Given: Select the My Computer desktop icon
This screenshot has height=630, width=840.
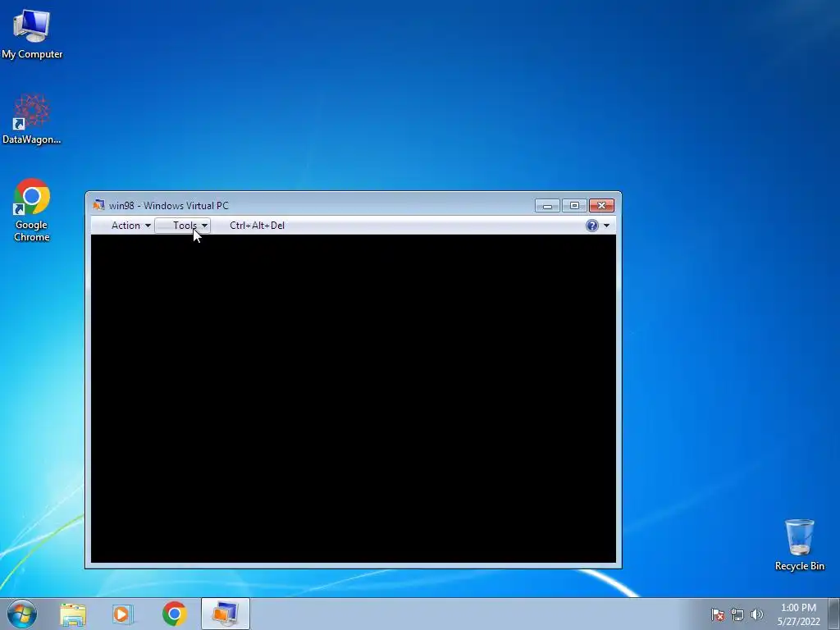Looking at the screenshot, I should tap(32, 34).
